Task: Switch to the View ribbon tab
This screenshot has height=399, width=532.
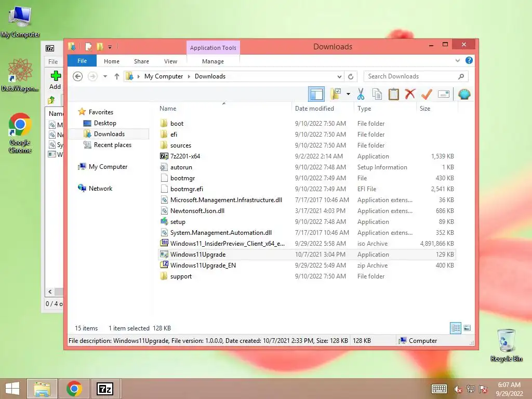Action: 170,61
